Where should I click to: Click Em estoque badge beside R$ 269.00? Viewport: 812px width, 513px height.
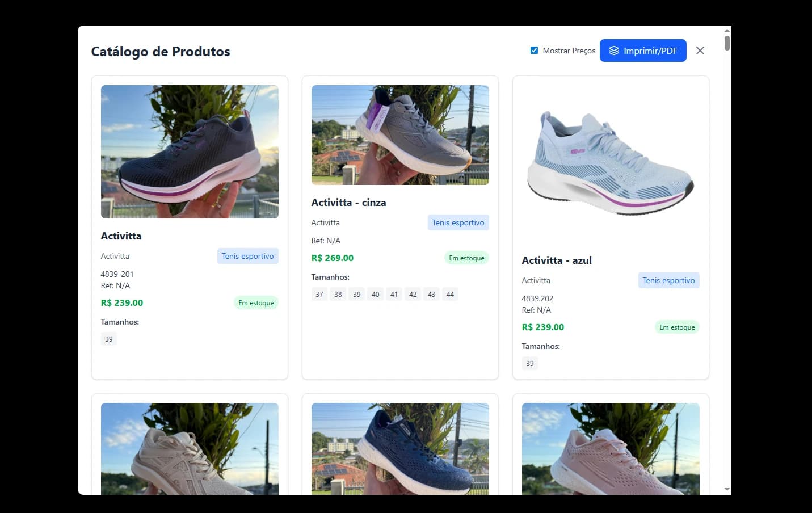pyautogui.click(x=466, y=258)
